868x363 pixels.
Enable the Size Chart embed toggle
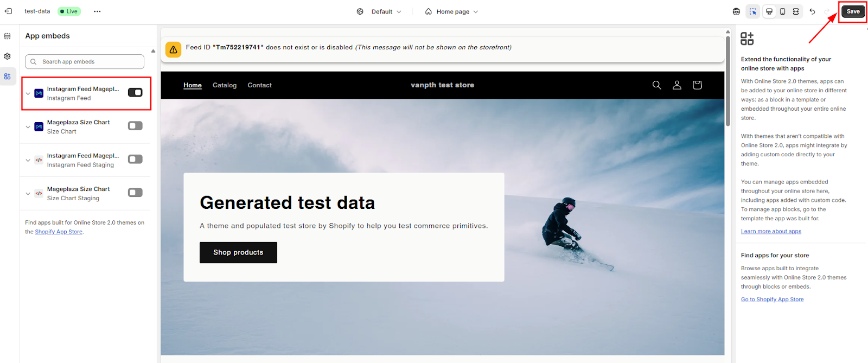coord(135,126)
